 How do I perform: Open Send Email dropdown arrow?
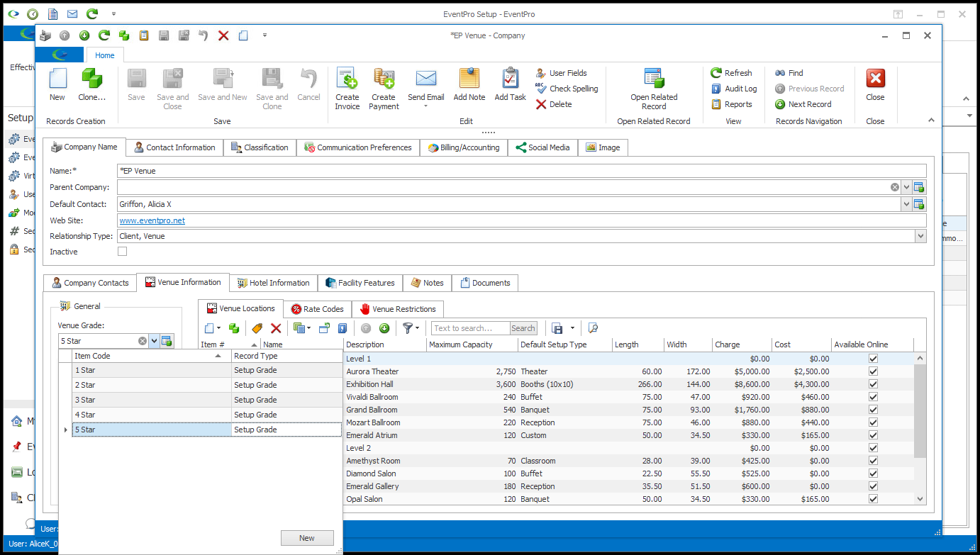[x=425, y=106]
